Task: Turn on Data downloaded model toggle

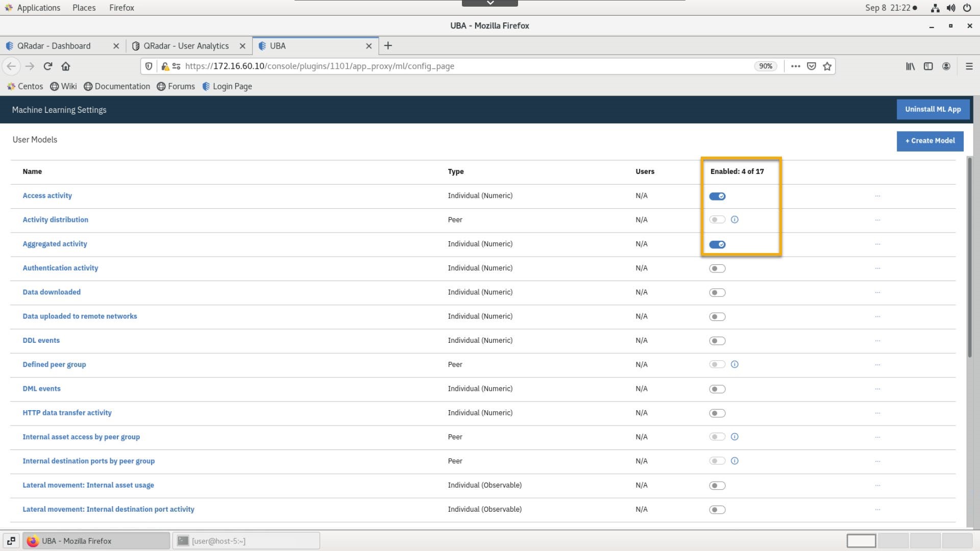Action: coord(717,292)
